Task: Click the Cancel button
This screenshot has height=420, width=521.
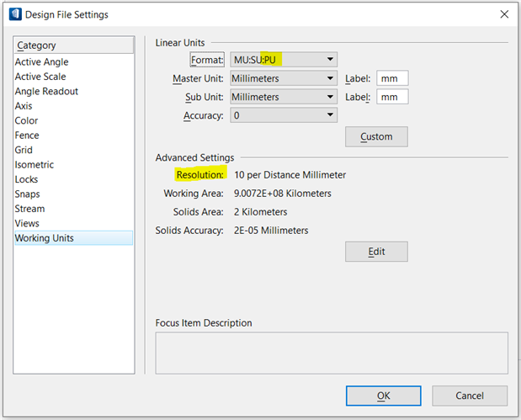Action: click(470, 396)
